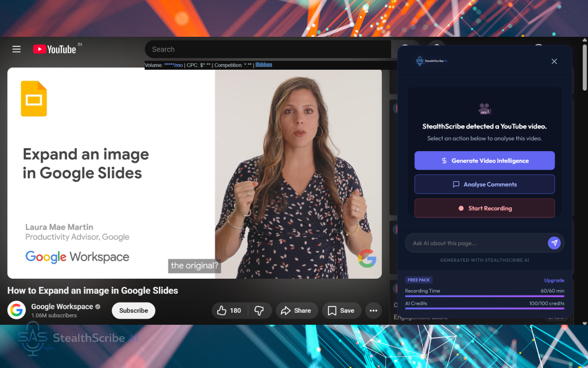
Task: Click the keyword trend bar chart icon
Action: (264, 65)
